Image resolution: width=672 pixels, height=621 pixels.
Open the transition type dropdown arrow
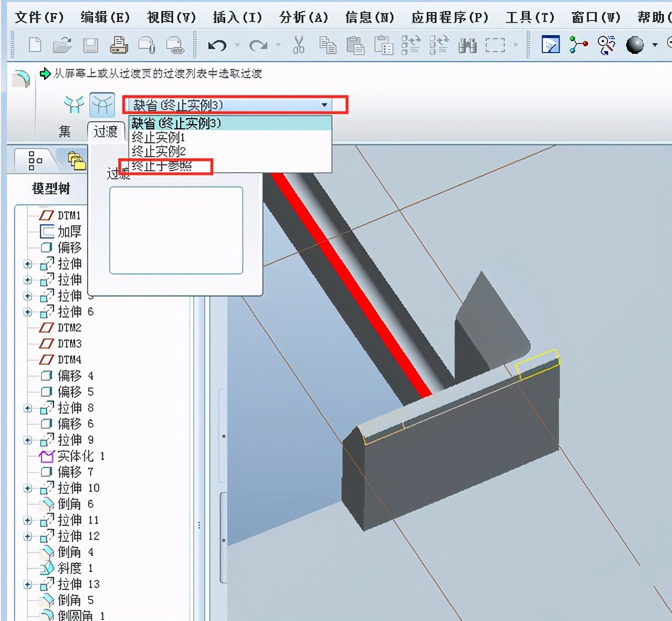(x=324, y=105)
